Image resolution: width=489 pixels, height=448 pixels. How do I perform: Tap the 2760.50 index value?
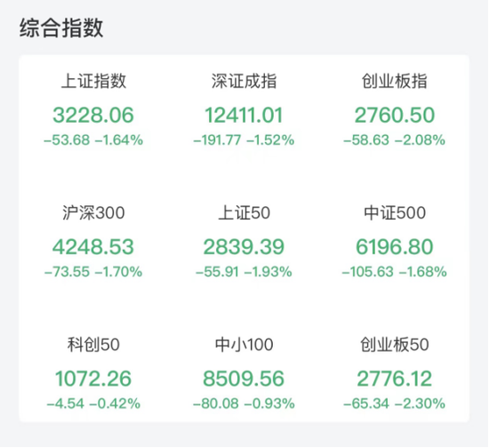pyautogui.click(x=395, y=115)
